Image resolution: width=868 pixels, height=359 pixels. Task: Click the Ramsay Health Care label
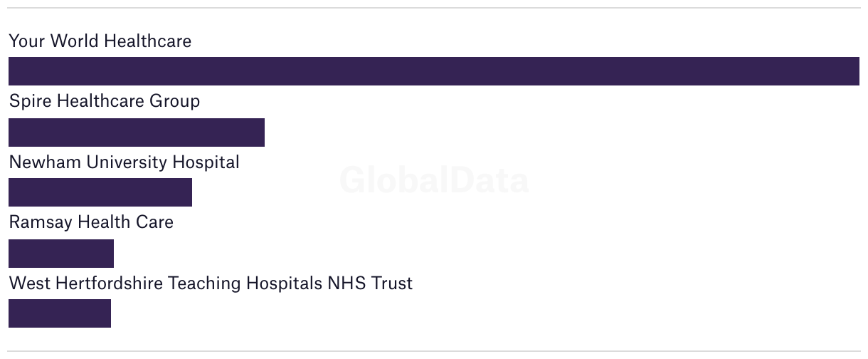click(x=91, y=222)
